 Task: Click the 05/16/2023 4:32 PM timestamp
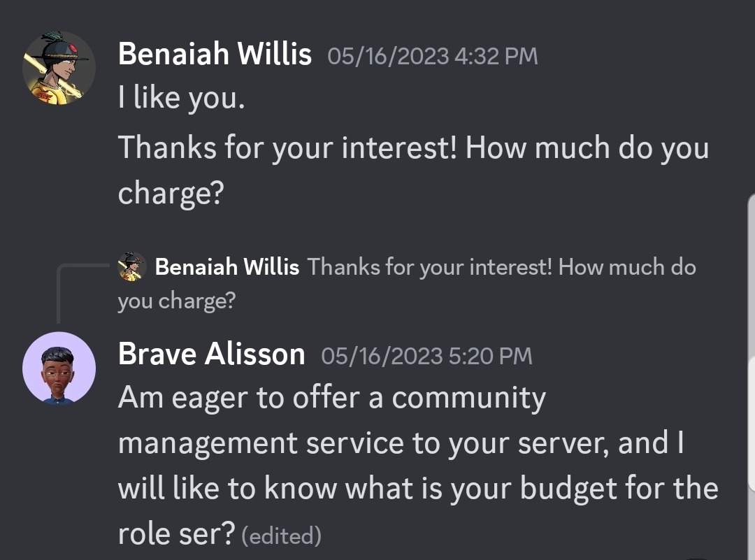pyautogui.click(x=432, y=56)
